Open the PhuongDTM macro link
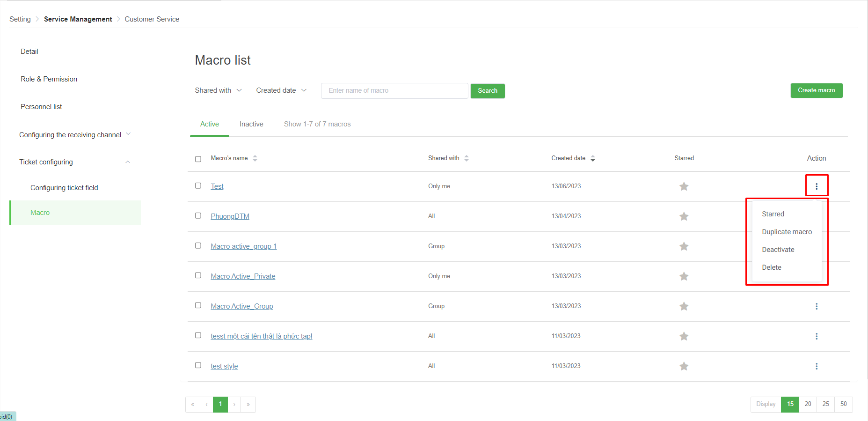 pyautogui.click(x=230, y=216)
